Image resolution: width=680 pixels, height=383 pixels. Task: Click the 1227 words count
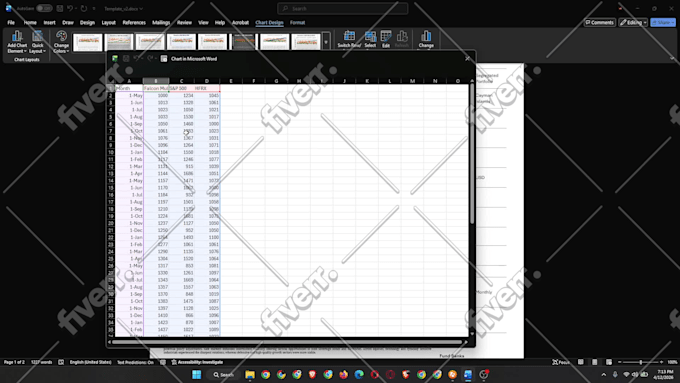(41, 362)
